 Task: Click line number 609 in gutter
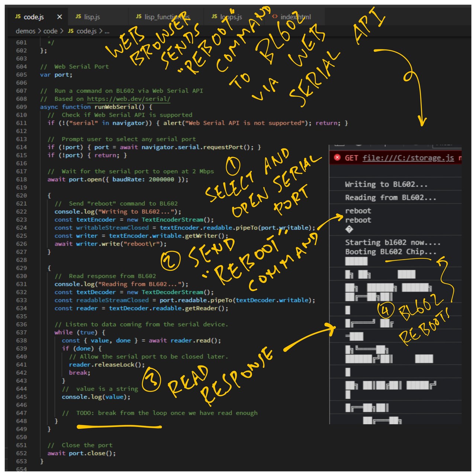[x=22, y=107]
